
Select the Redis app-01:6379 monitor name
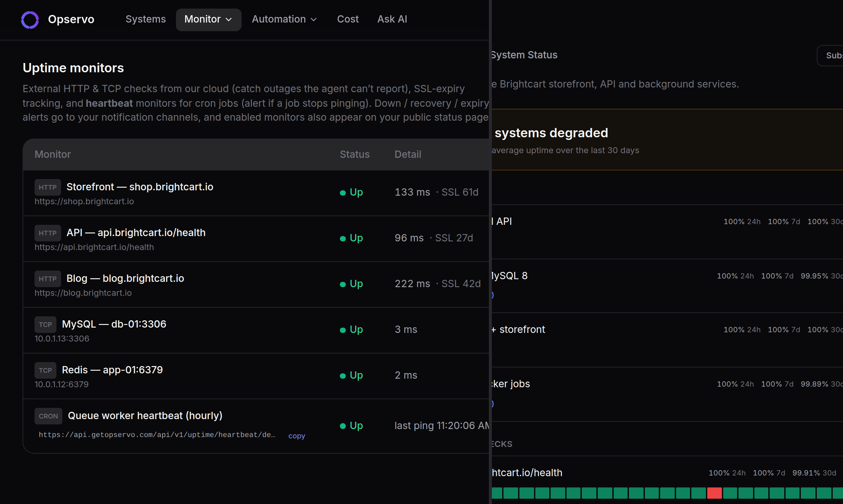[112, 370]
